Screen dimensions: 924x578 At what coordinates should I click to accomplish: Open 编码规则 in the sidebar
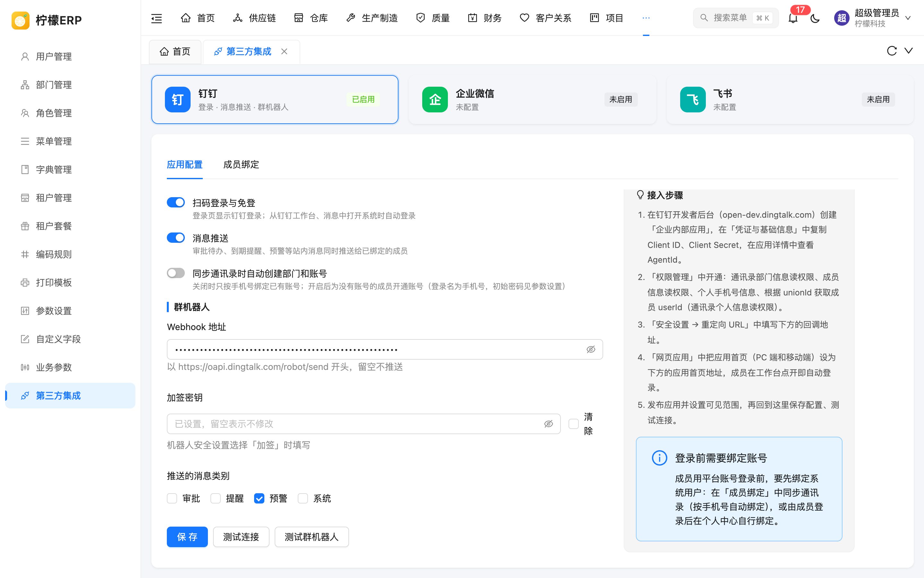coord(70,254)
